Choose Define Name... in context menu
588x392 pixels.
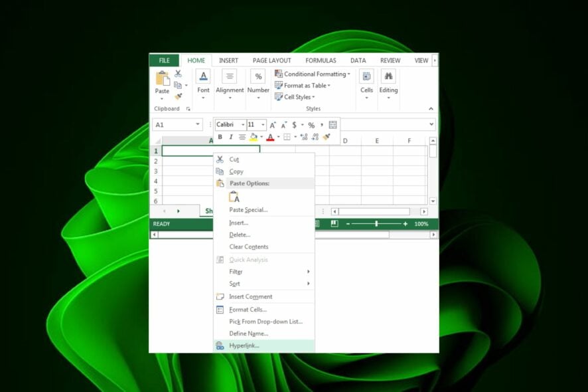point(264,334)
